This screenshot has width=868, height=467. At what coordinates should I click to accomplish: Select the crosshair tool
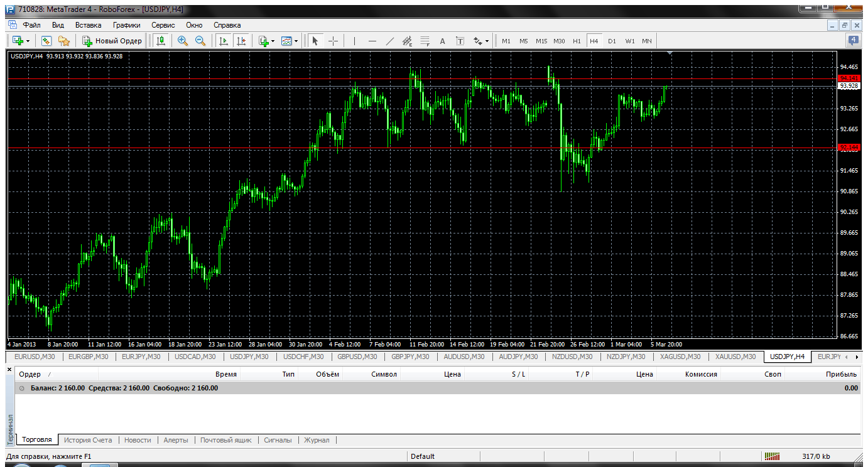point(333,41)
